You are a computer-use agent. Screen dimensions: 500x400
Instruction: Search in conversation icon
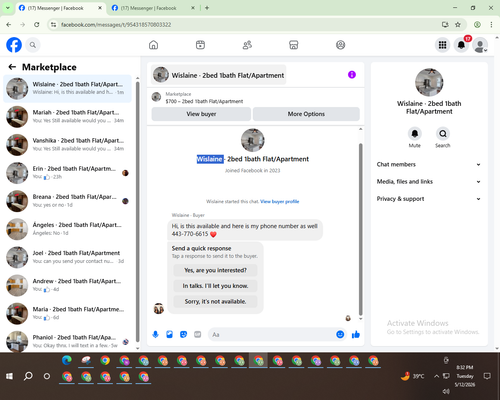coord(443,134)
